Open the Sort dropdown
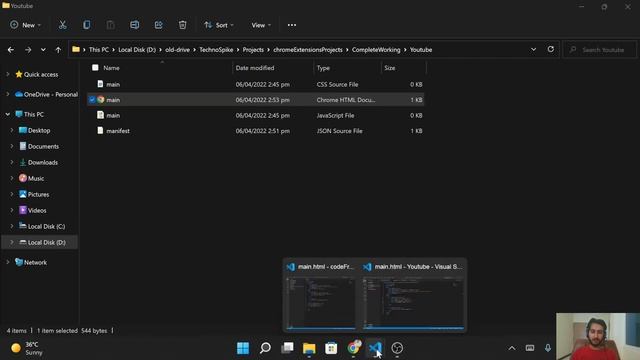 point(219,25)
